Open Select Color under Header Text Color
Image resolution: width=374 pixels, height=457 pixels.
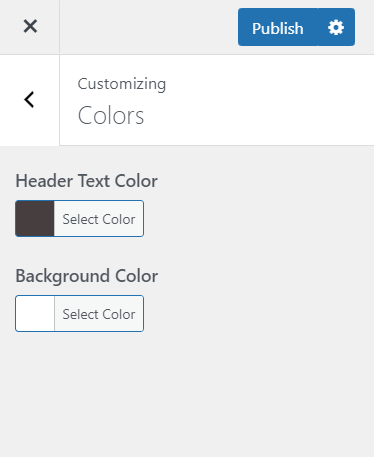point(99,219)
